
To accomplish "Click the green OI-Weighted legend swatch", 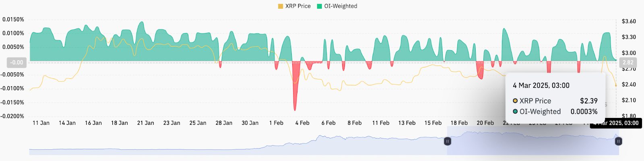I will [320, 6].
